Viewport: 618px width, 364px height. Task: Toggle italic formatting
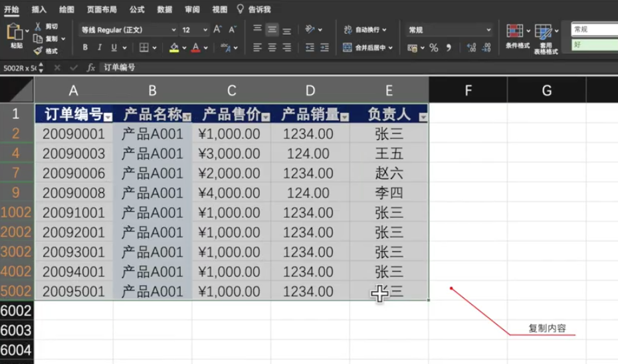(99, 48)
